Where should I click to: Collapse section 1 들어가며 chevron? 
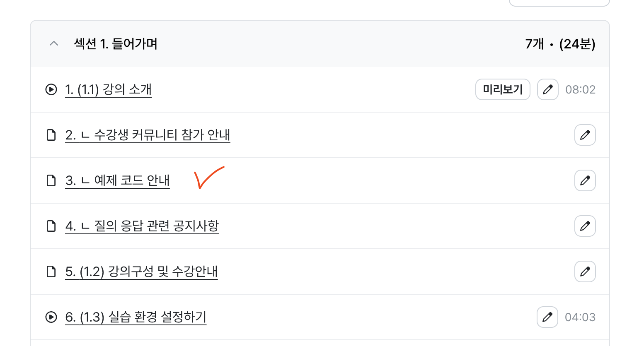(x=54, y=43)
